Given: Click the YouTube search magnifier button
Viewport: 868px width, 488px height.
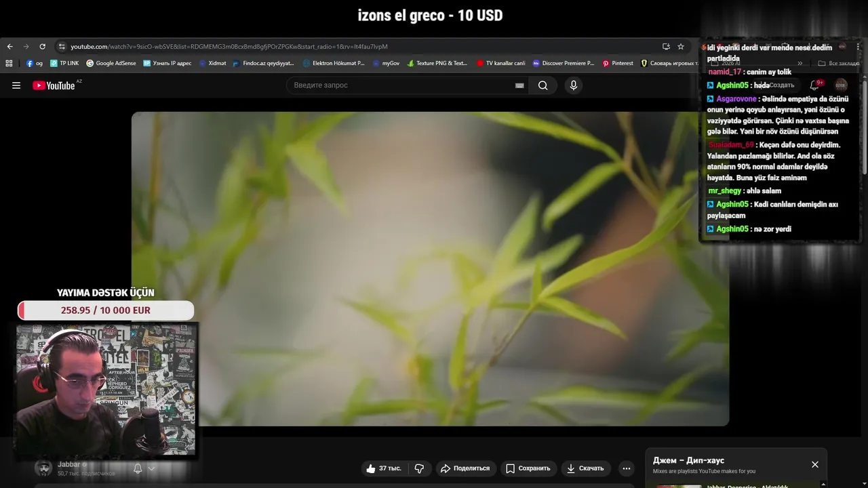Looking at the screenshot, I should tap(543, 85).
